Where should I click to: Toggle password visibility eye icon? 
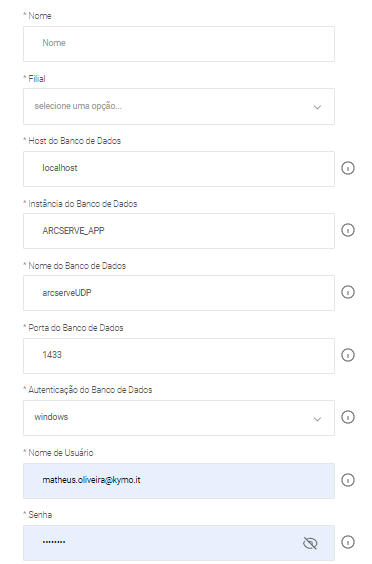(310, 543)
